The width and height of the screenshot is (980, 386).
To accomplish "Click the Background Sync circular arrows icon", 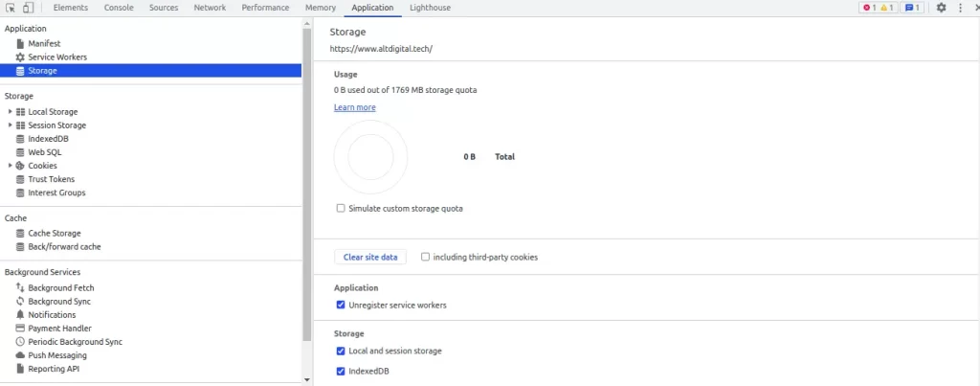I will point(20,302).
